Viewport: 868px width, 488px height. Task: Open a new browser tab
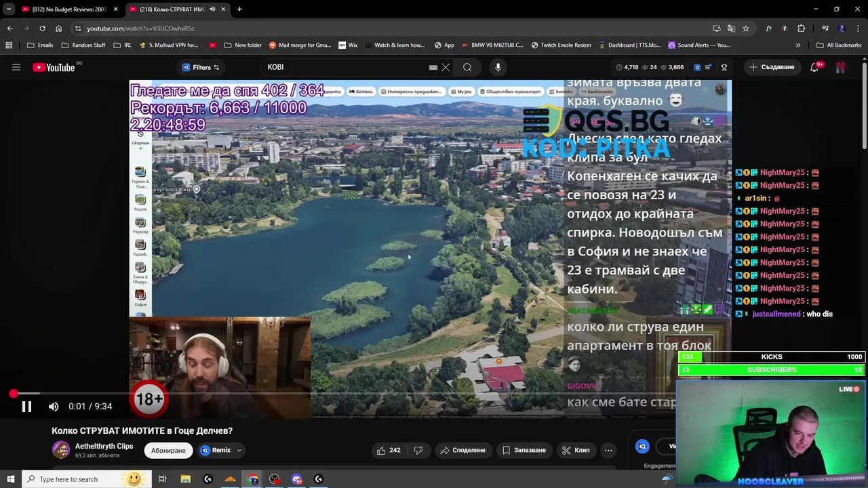239,9
